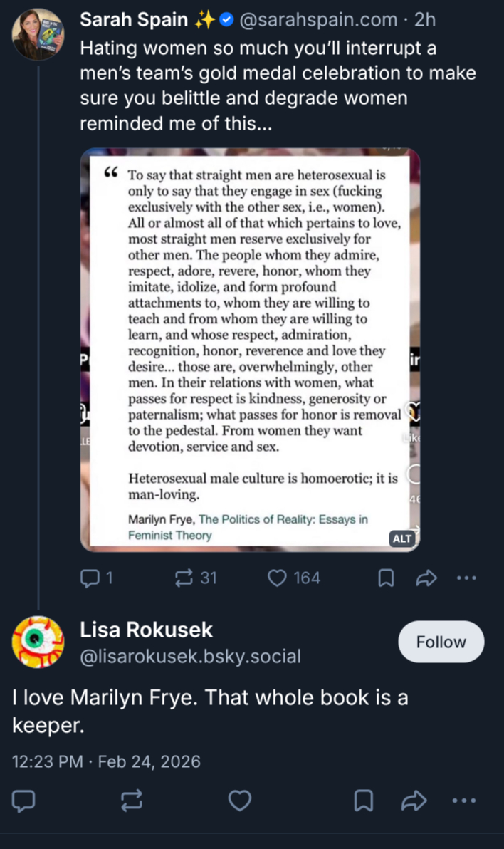Share Lisa Rokusek's post
Viewport: 504px width, 849px height.
coord(413,801)
